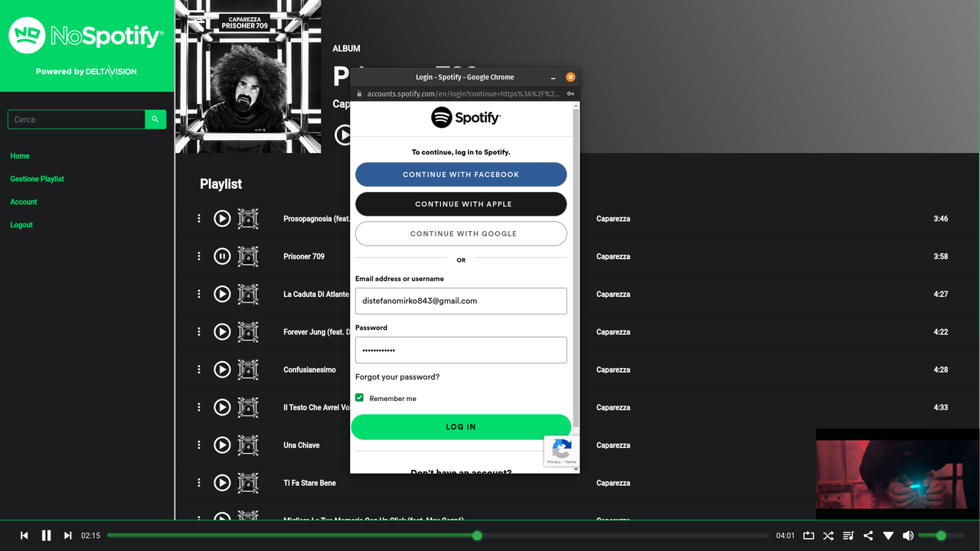
Task: Uncheck the Remember me checkbox
Action: [x=359, y=397]
